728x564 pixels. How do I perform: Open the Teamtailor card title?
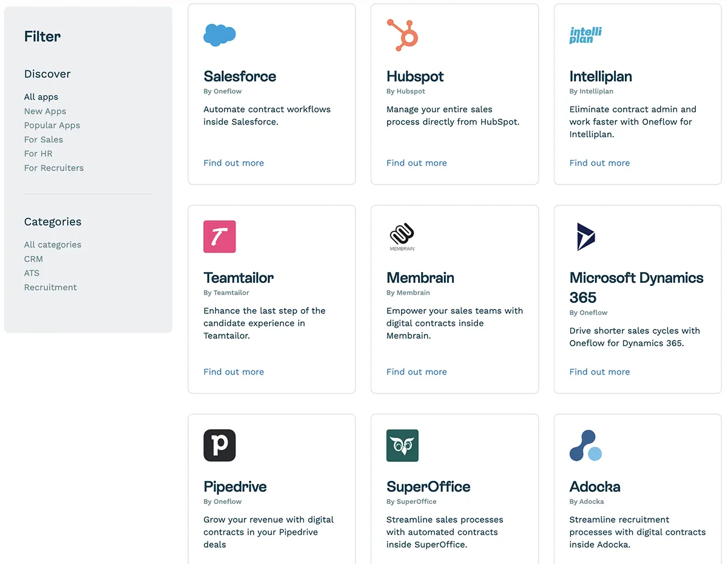(x=238, y=278)
